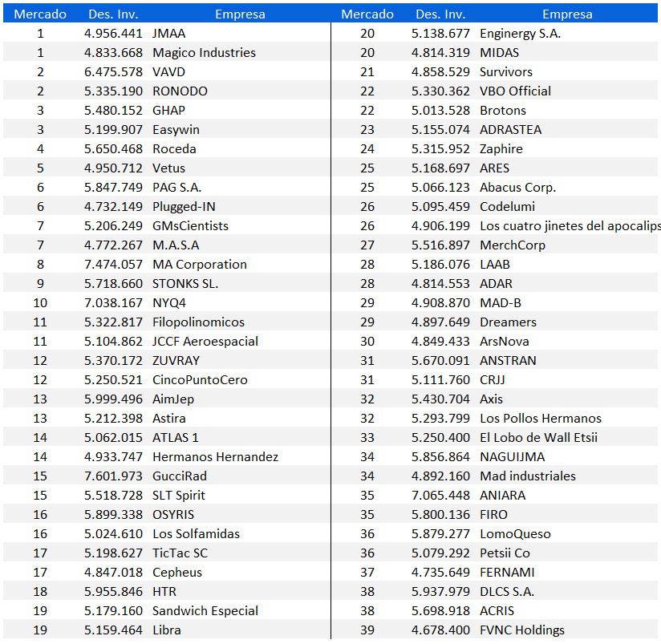Click value 7.601.973 in market 15
This screenshot has height=644, width=661.
[113, 476]
